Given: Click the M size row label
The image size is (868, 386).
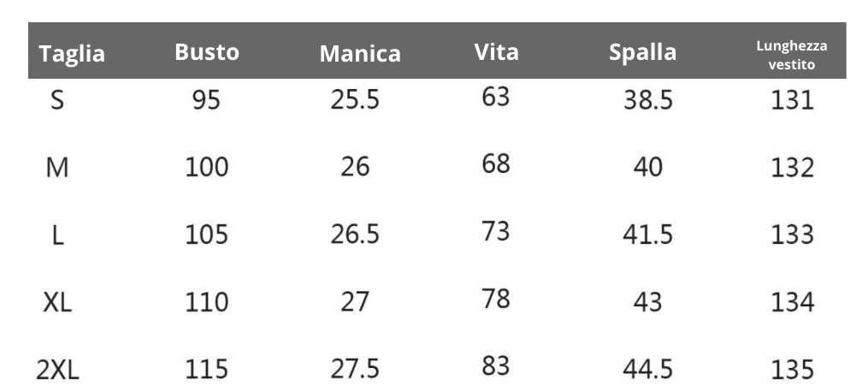Looking at the screenshot, I should click(x=57, y=168).
